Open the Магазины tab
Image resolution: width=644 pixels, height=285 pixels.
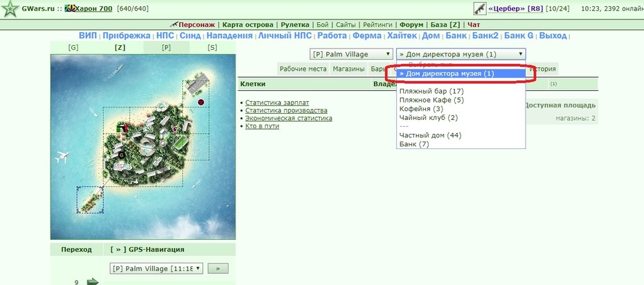(x=349, y=69)
